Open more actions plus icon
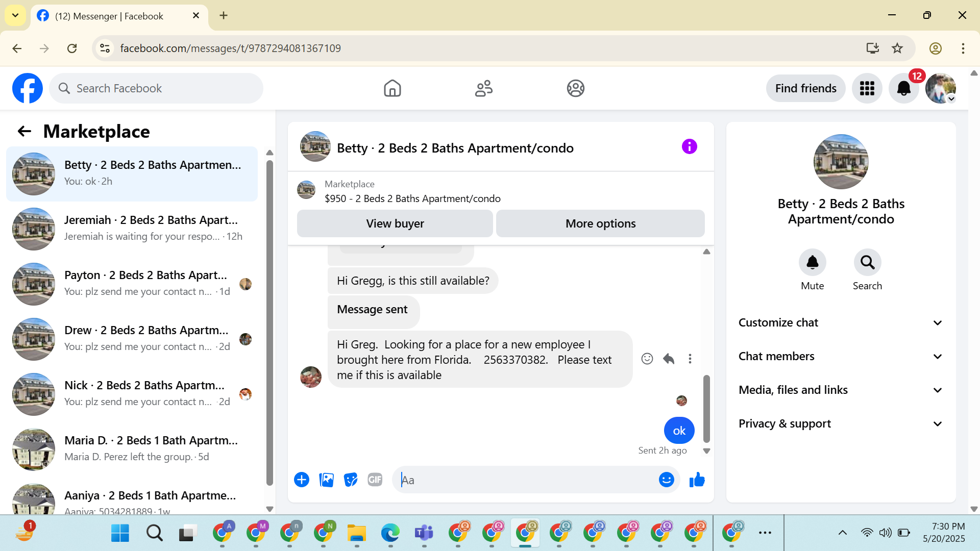The width and height of the screenshot is (980, 551). pyautogui.click(x=302, y=480)
